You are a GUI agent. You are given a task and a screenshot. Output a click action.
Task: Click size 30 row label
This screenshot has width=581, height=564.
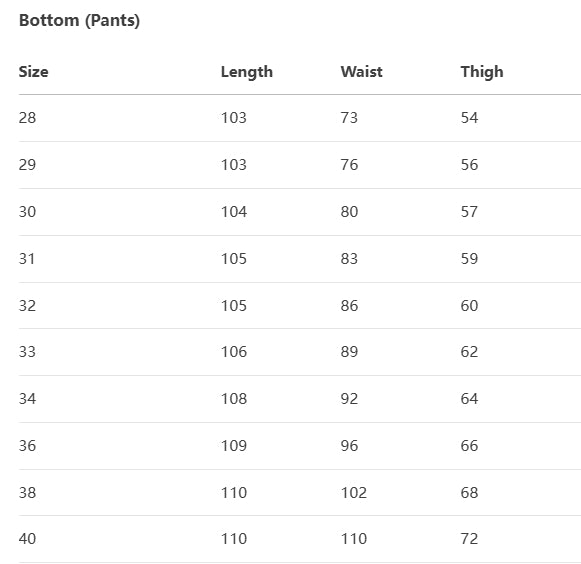point(27,212)
